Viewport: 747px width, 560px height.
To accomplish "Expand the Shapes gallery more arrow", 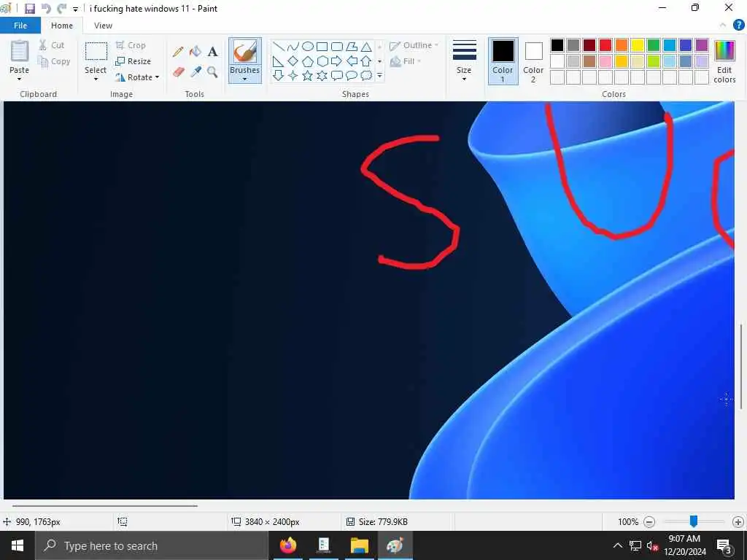I will point(379,75).
